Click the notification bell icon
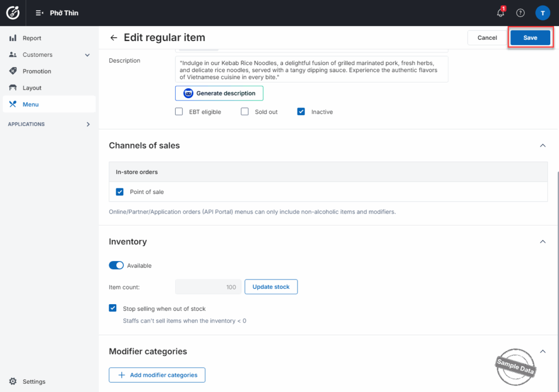The image size is (559, 392). click(500, 13)
